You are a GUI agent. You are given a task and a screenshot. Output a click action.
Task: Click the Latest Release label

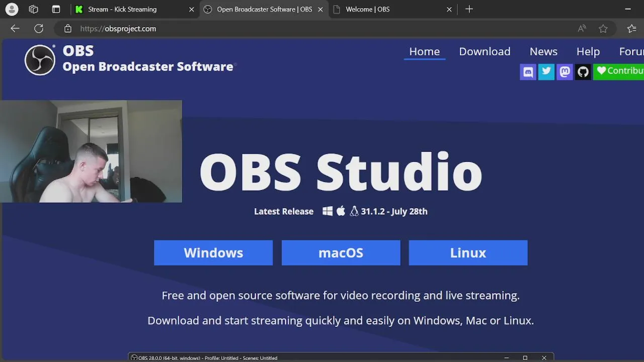(284, 211)
